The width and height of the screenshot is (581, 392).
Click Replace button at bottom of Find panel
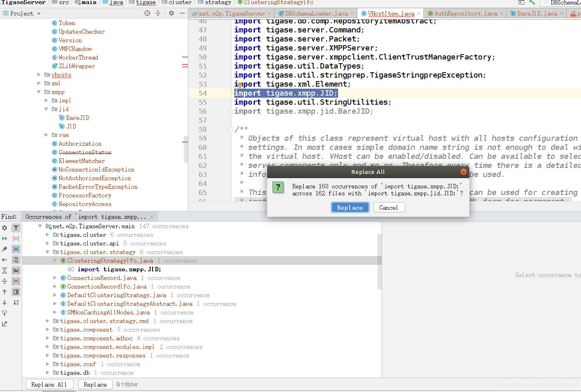(95, 385)
